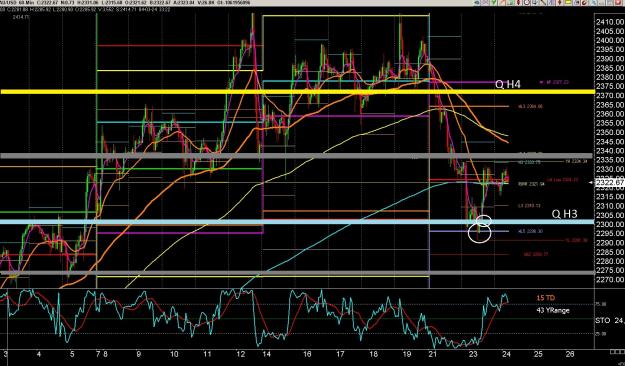This screenshot has height=366, width=625.
Task: Click the 2340.00 price axis label
Action: [610, 151]
